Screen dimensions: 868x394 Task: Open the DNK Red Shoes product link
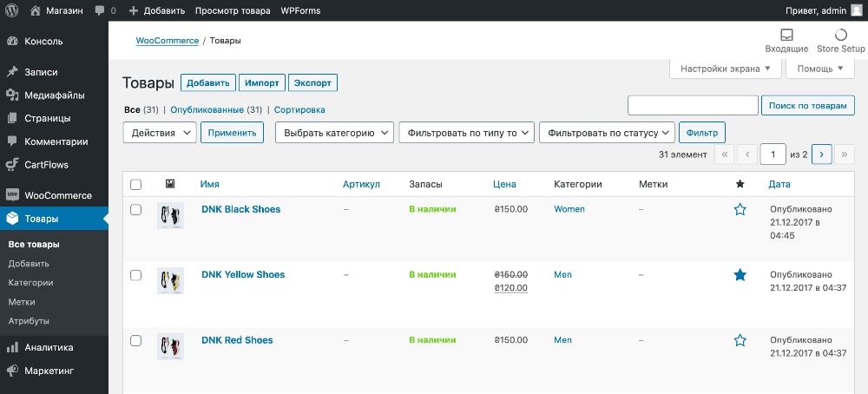(237, 340)
